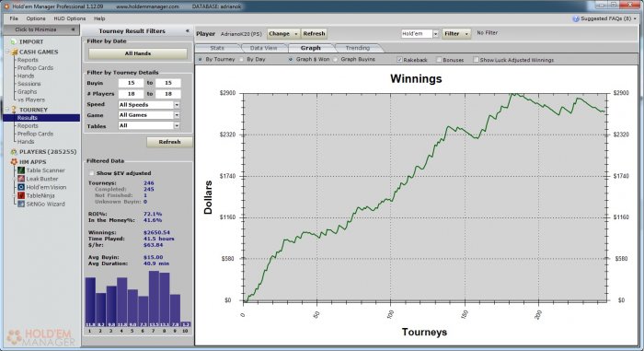Open the Tables dropdown
This screenshot has height=351, width=644.
click(x=177, y=126)
